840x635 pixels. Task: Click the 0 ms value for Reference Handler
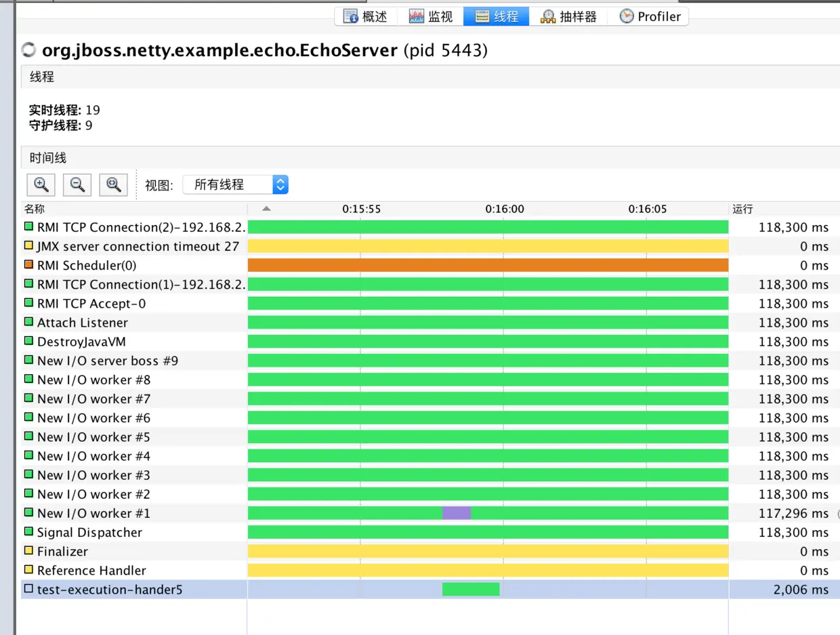click(x=814, y=571)
